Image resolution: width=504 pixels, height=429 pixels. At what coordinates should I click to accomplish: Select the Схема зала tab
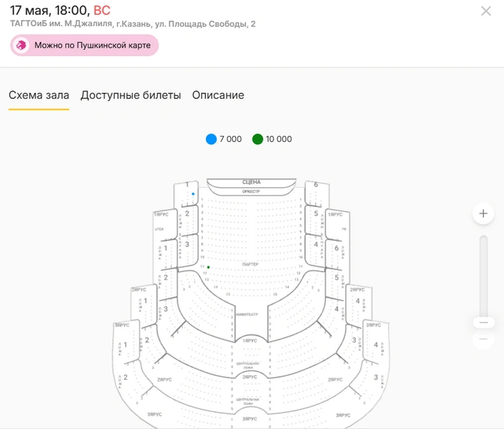38,95
